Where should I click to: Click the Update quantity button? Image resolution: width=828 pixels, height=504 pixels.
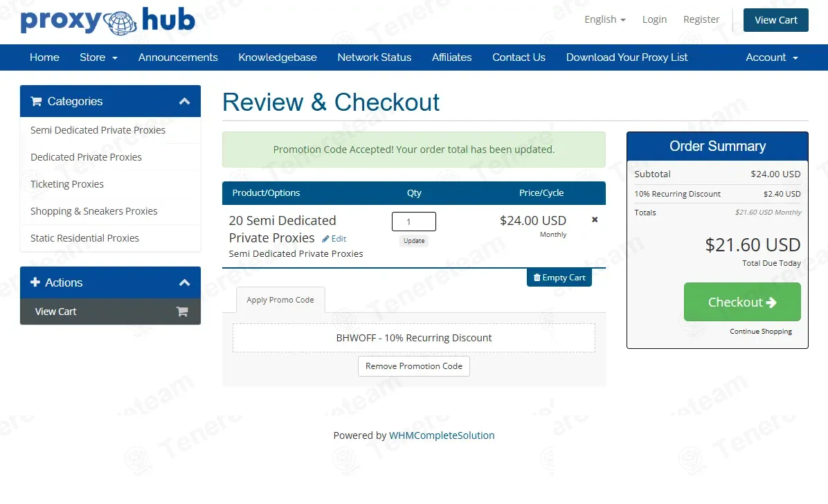click(x=414, y=241)
